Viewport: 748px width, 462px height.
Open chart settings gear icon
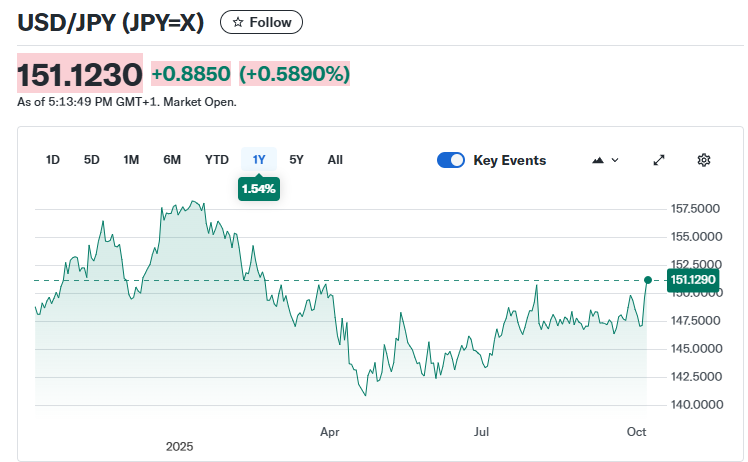click(x=704, y=160)
